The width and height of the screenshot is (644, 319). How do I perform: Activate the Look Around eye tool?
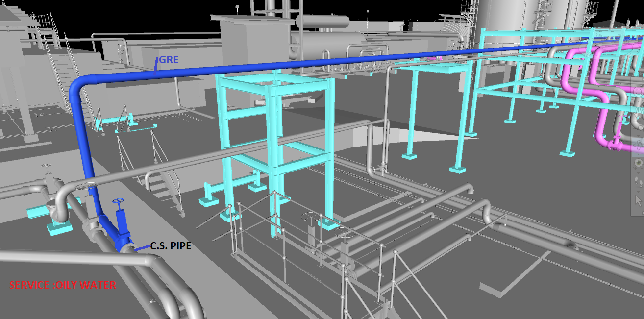pyautogui.click(x=639, y=162)
